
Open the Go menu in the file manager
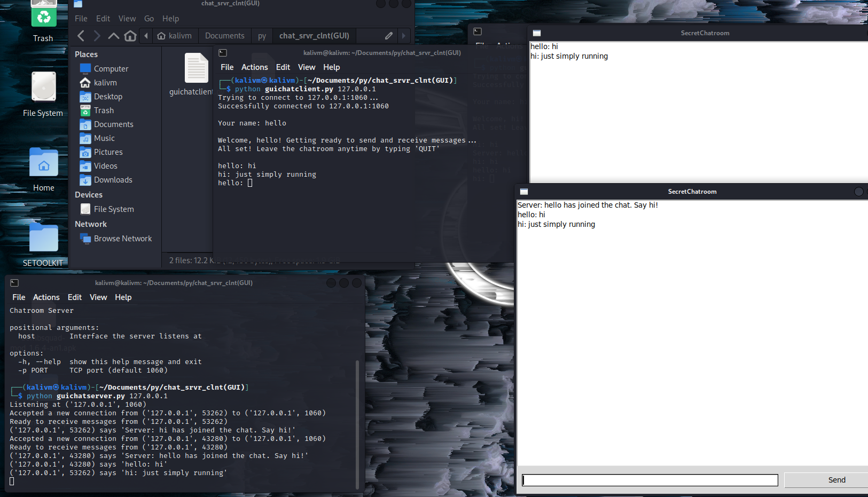point(149,18)
